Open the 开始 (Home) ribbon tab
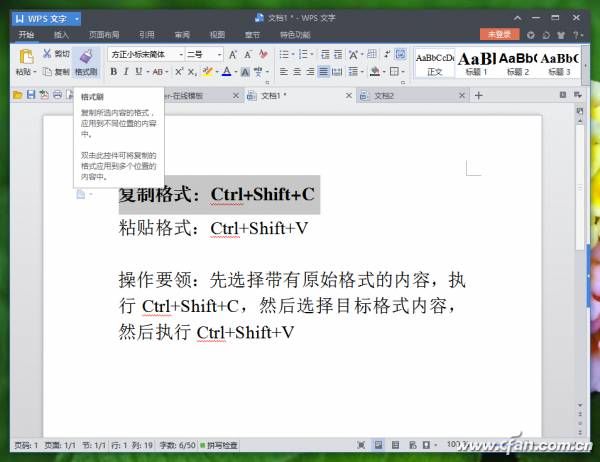 pos(26,35)
